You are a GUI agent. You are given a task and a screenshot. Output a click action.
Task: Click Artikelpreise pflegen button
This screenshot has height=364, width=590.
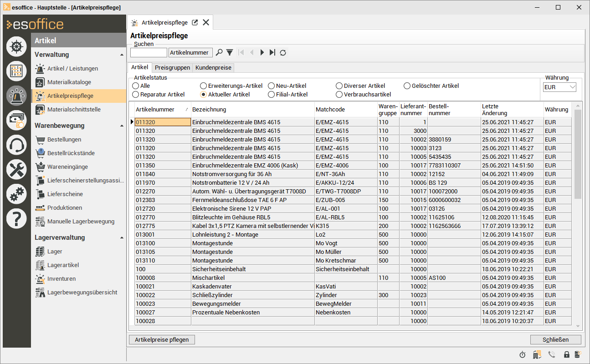click(x=162, y=339)
